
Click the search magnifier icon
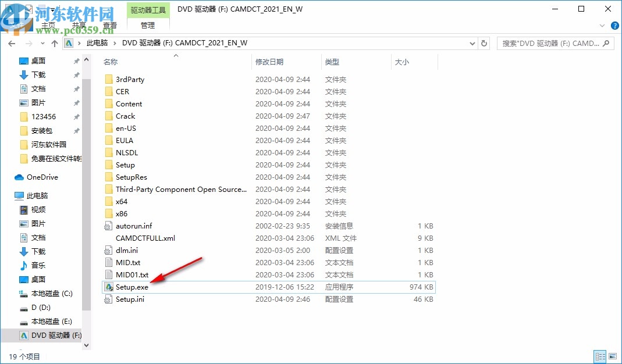[x=606, y=43]
